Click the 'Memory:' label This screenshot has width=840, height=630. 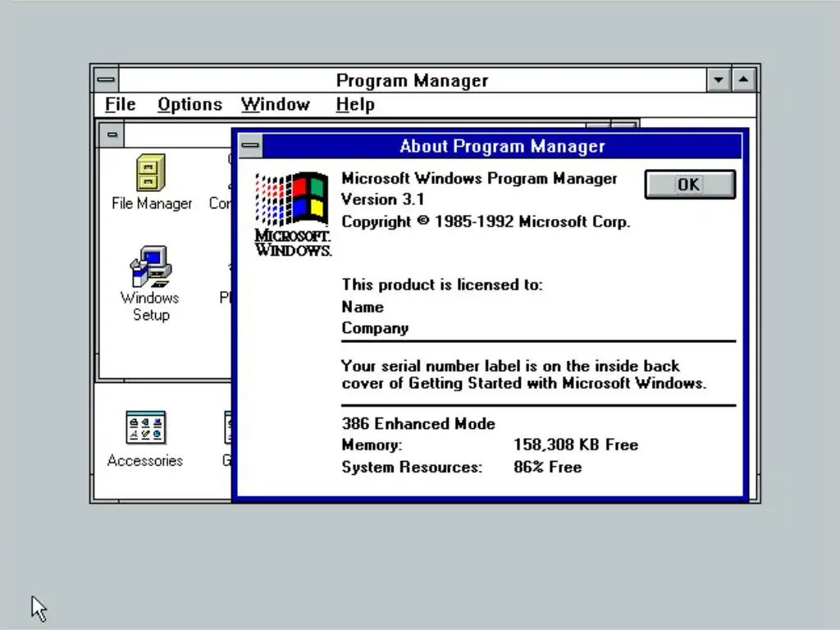click(x=372, y=445)
